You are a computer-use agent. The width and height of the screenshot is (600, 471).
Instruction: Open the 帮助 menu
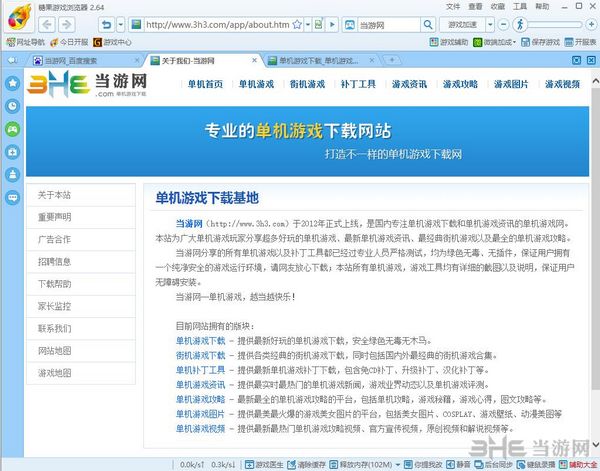pos(542,7)
